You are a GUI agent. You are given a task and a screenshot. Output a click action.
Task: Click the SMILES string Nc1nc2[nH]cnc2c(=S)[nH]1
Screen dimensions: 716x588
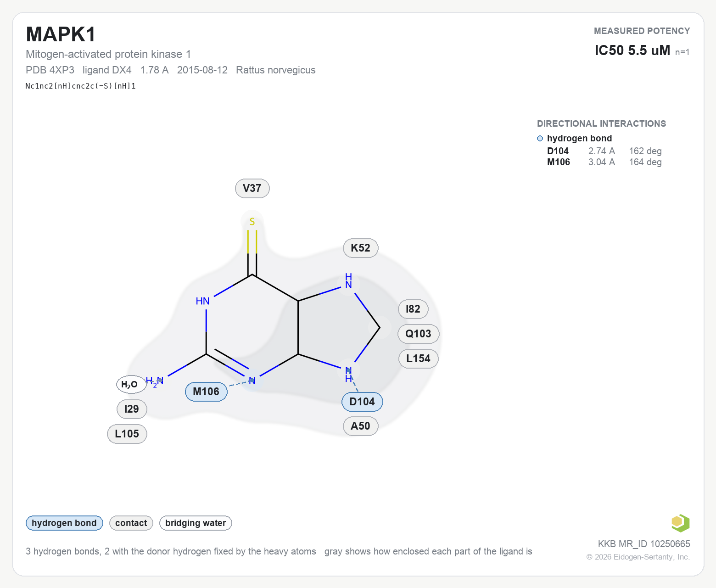tap(81, 86)
